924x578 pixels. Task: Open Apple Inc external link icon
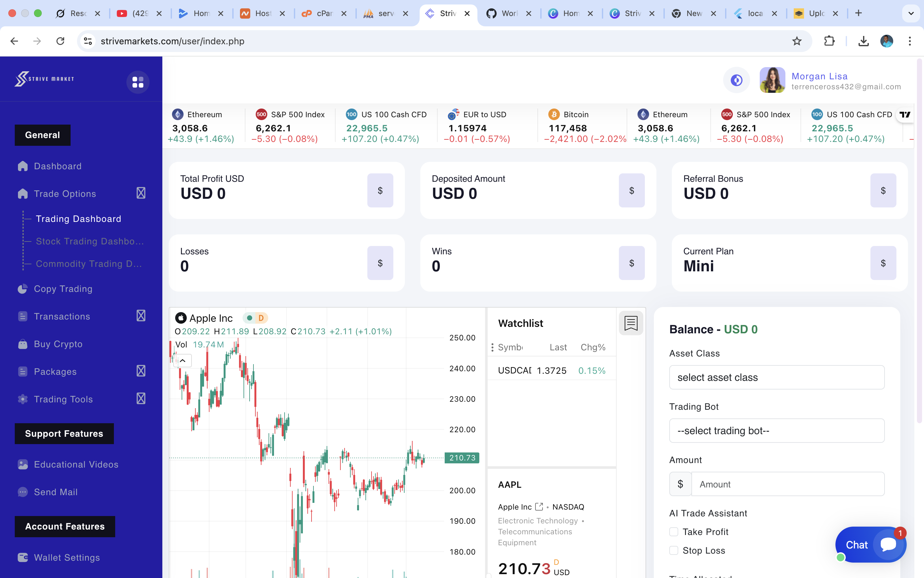click(x=539, y=506)
